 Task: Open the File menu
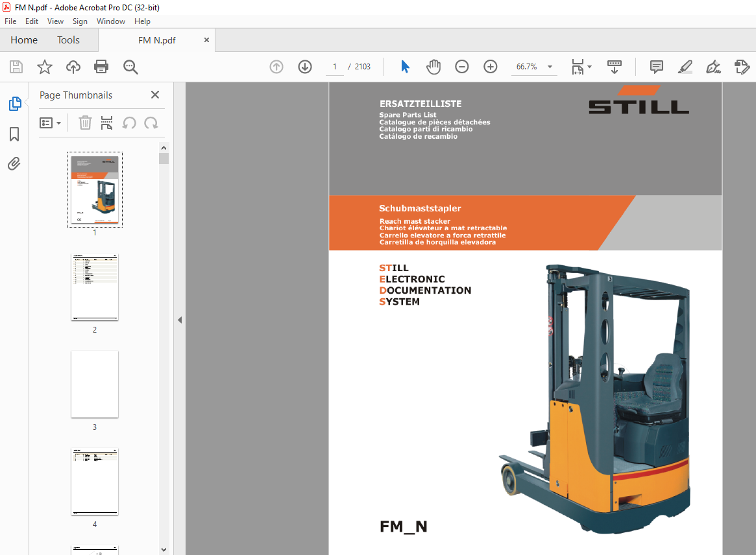tap(10, 21)
